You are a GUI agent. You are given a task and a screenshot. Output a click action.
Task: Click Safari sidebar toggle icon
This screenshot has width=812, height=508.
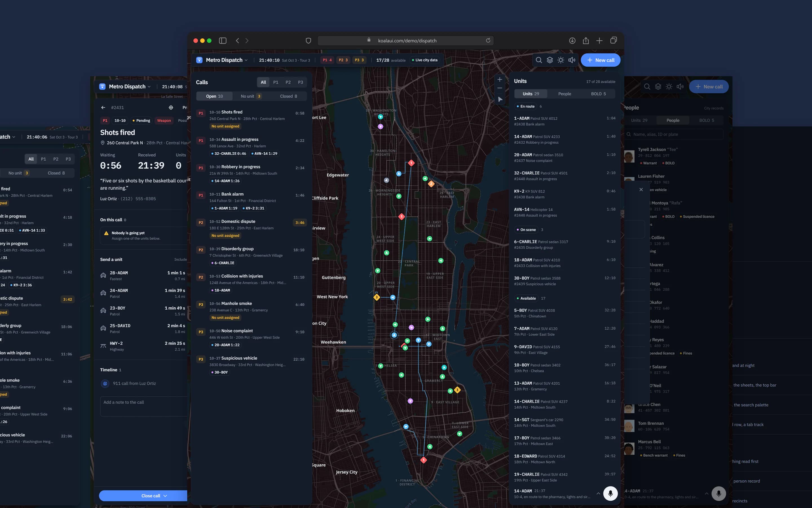(222, 41)
